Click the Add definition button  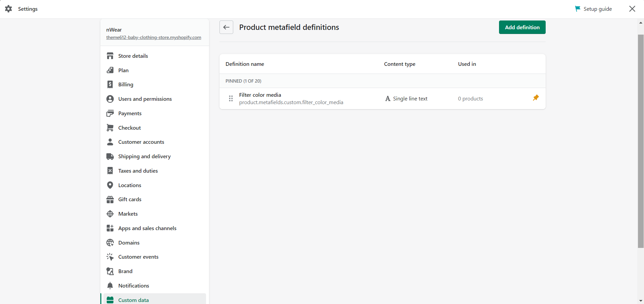tap(522, 27)
